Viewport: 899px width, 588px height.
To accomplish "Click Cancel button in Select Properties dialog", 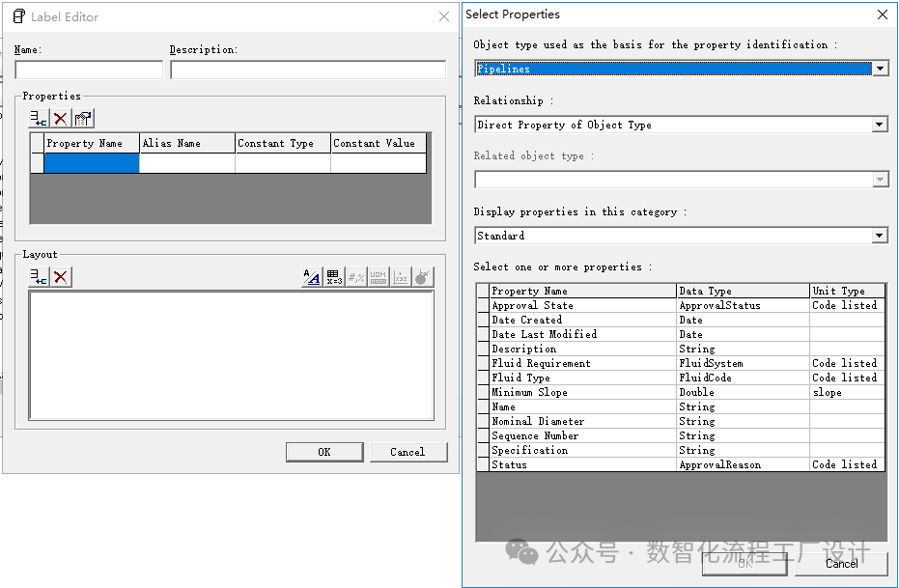I will 841,564.
